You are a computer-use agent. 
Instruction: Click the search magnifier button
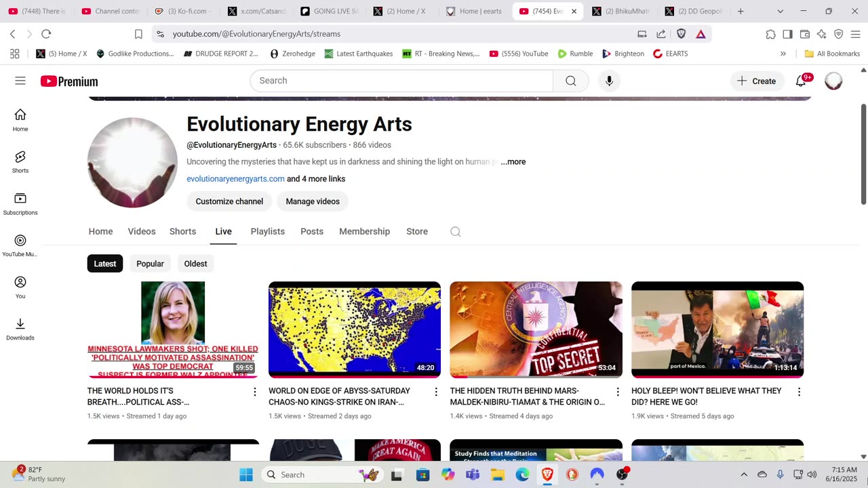pyautogui.click(x=571, y=81)
